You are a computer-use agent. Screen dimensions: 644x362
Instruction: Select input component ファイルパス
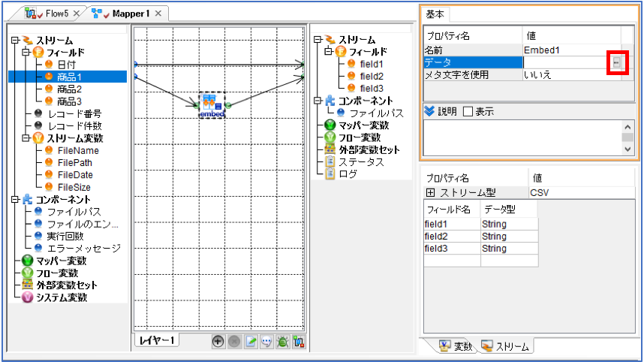pos(74,212)
